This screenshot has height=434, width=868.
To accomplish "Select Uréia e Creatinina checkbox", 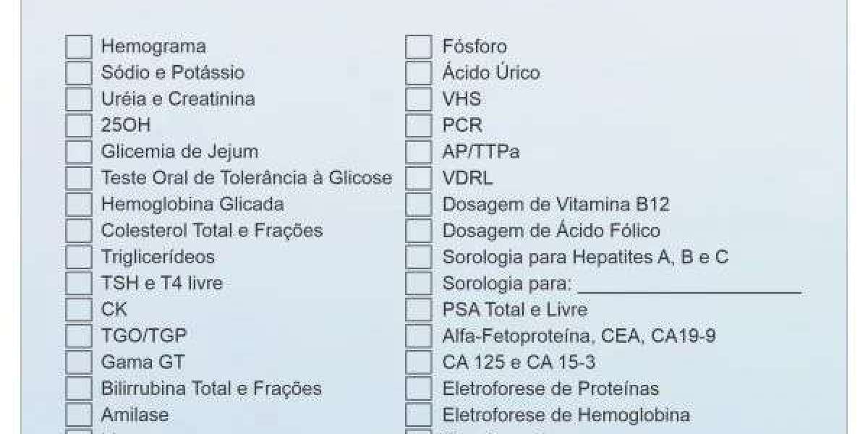I will [x=79, y=99].
